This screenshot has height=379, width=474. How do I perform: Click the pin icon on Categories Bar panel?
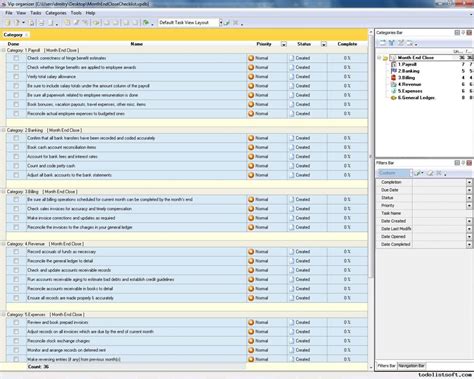[463, 32]
